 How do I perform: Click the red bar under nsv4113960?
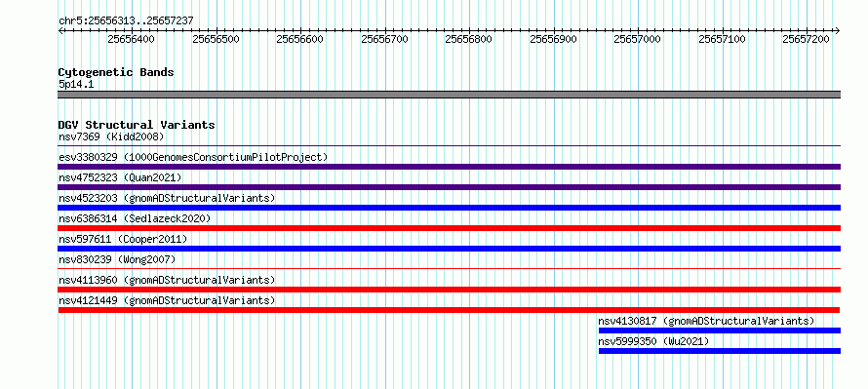(450, 290)
